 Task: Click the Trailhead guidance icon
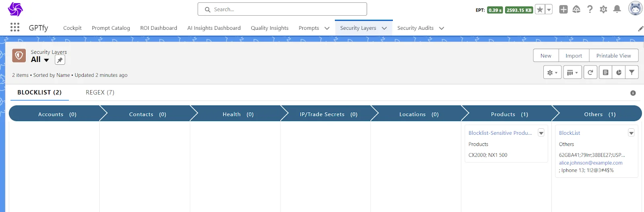pos(576,9)
